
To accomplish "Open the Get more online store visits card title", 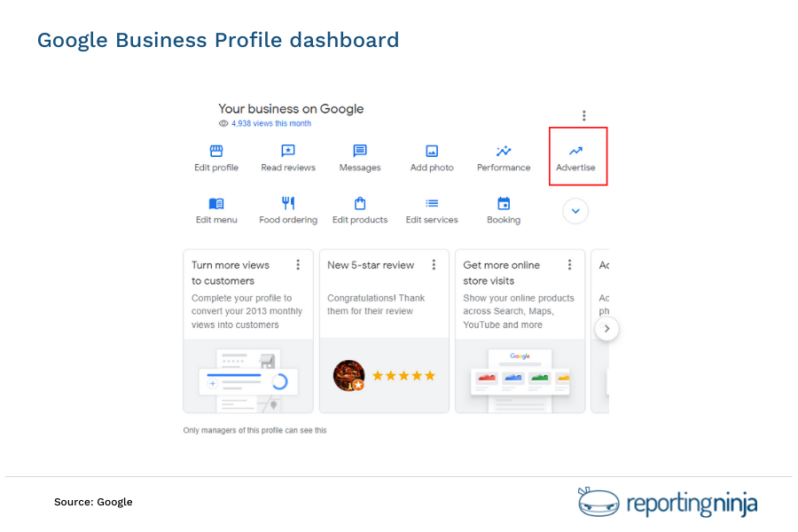I will [x=501, y=273].
